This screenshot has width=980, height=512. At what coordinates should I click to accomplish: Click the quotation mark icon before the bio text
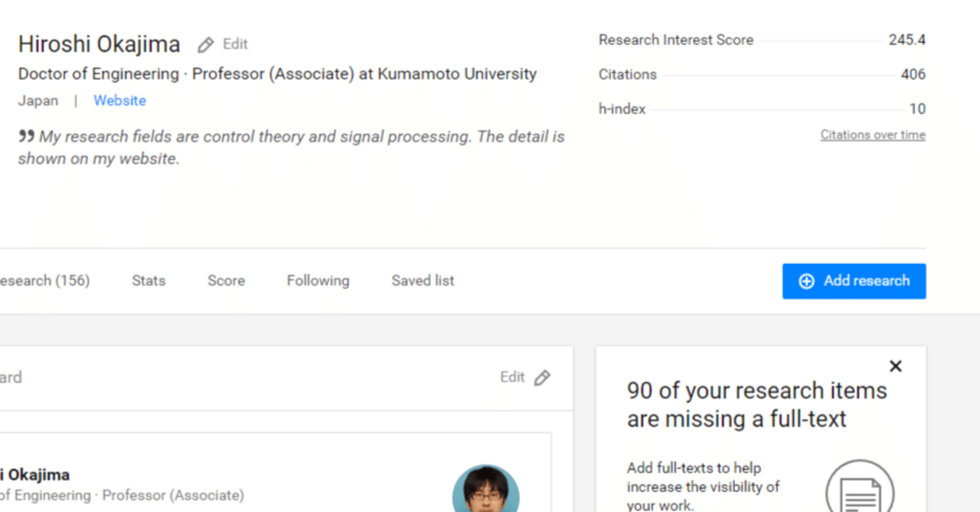24,135
